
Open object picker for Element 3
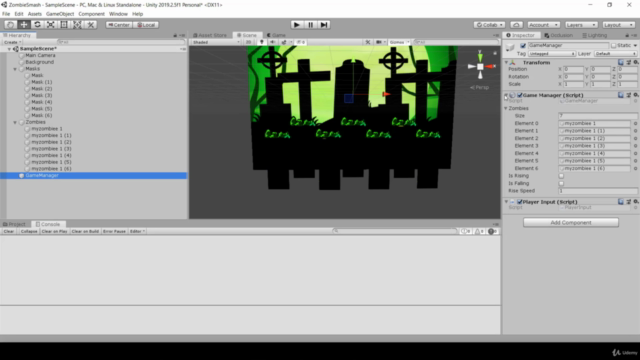pos(636,146)
